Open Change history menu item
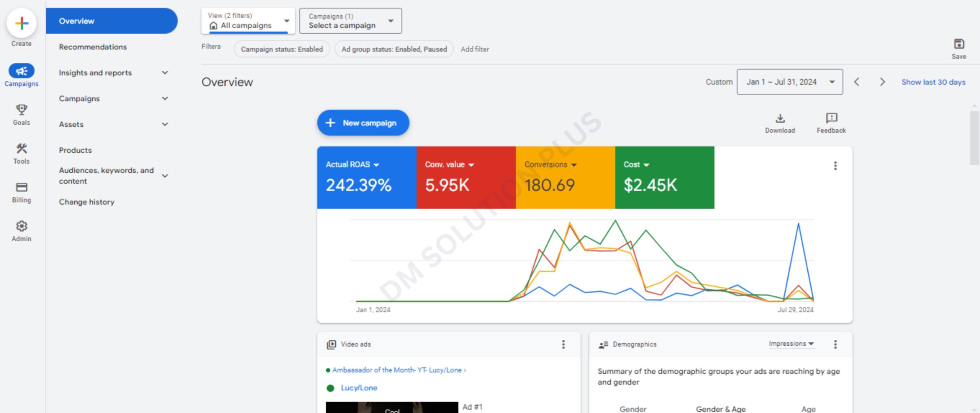Viewport: 980px width, 413px height. tap(87, 202)
